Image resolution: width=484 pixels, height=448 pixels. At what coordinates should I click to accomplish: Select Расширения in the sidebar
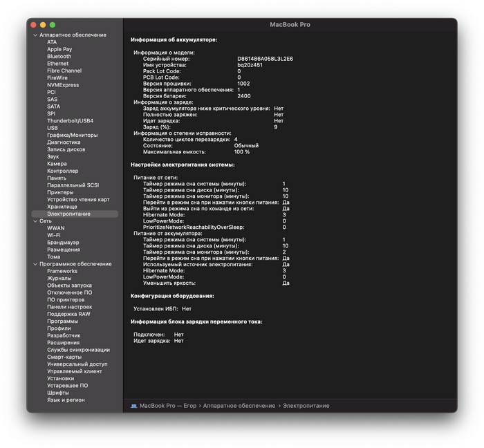click(64, 343)
